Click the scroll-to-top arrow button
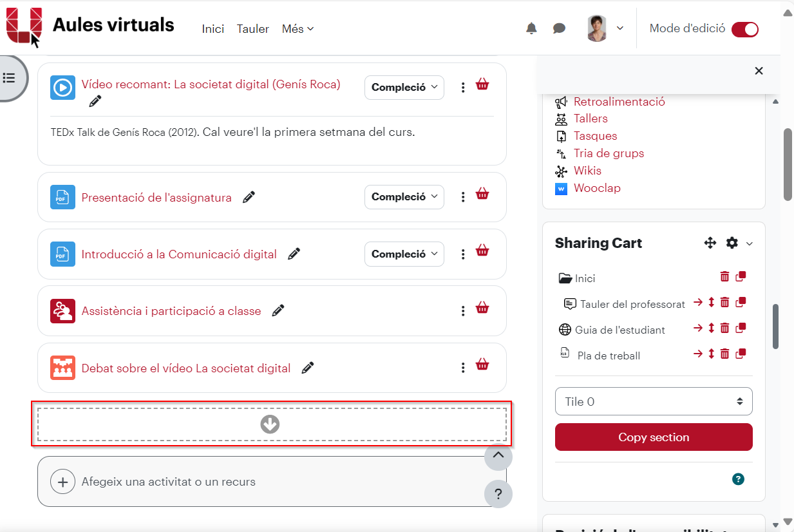 pos(498,456)
